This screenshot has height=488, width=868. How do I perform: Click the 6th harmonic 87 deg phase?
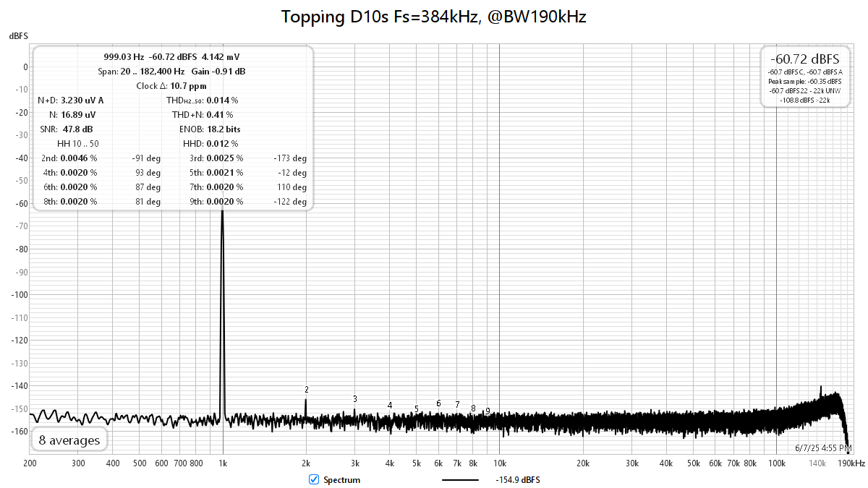click(148, 187)
